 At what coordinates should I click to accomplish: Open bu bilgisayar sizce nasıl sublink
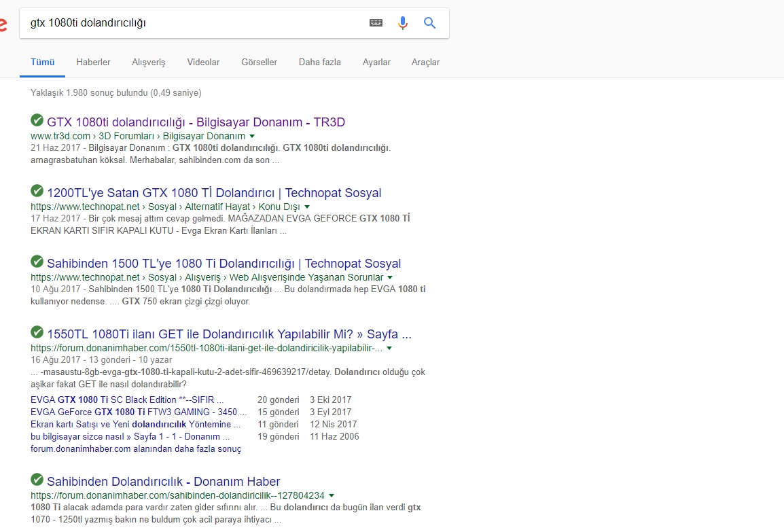click(130, 436)
